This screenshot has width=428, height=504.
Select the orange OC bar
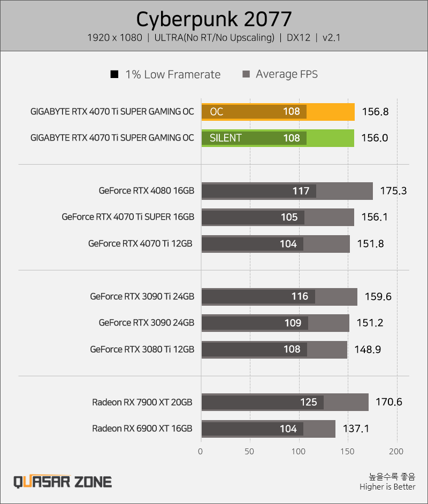(x=278, y=112)
